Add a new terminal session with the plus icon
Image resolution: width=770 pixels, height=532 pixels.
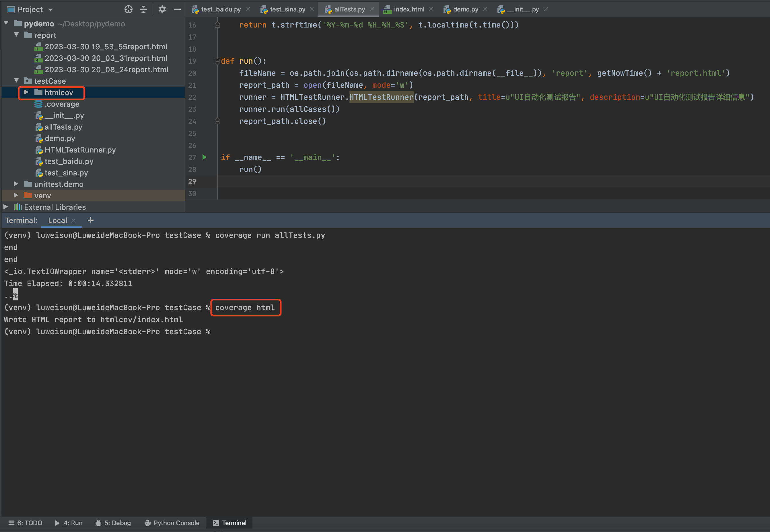click(x=90, y=220)
